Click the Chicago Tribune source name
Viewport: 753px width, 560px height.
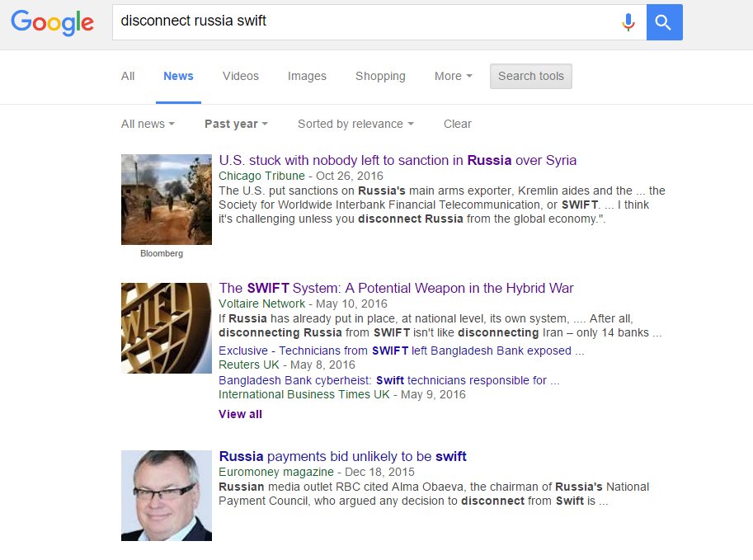(261, 176)
